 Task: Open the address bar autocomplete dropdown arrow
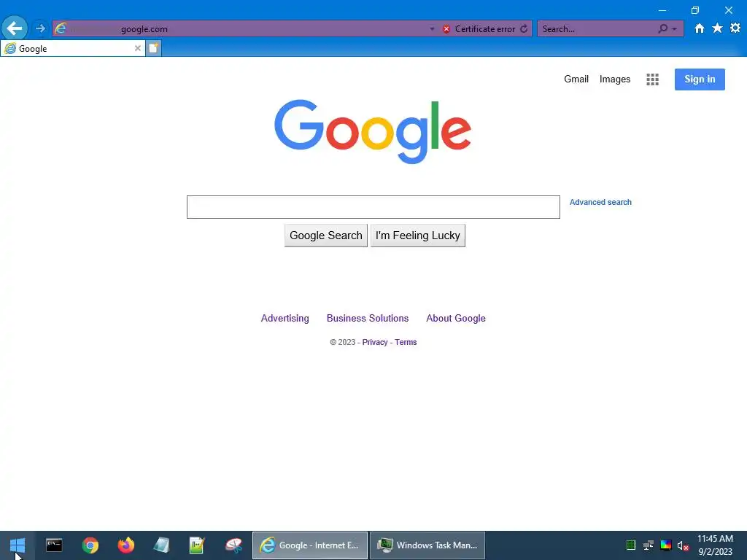coord(432,29)
